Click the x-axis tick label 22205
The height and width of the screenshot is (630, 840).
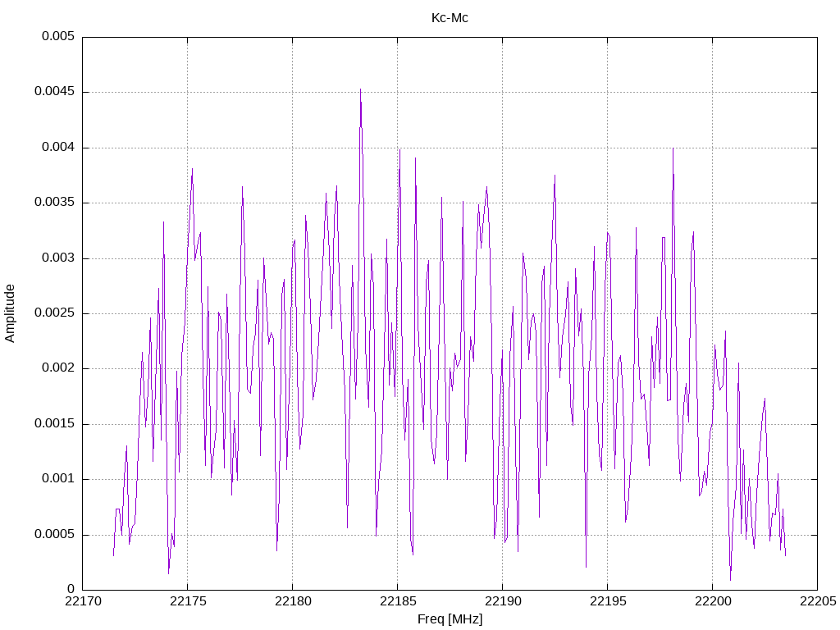pyautogui.click(x=818, y=601)
